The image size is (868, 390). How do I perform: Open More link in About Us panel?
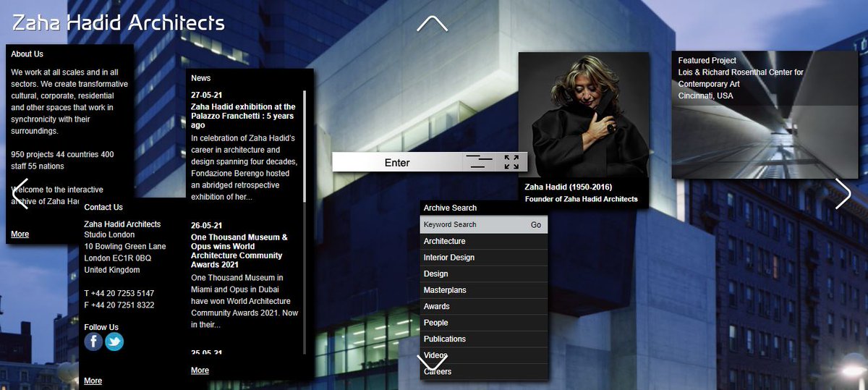tap(20, 234)
